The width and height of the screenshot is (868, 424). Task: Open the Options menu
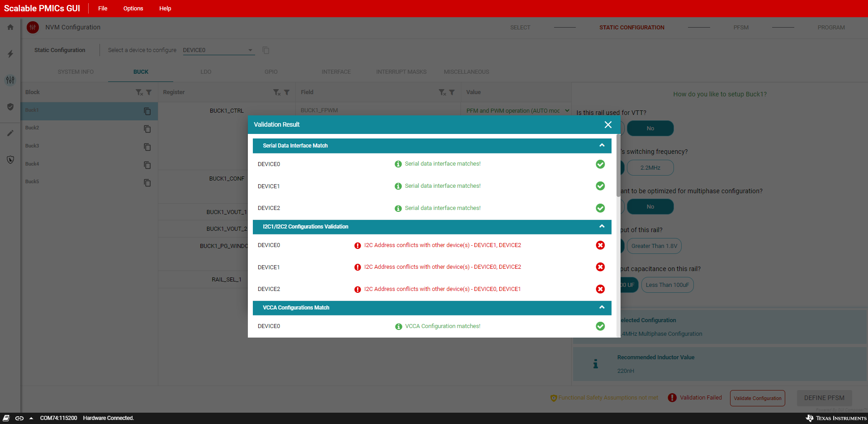click(x=133, y=9)
